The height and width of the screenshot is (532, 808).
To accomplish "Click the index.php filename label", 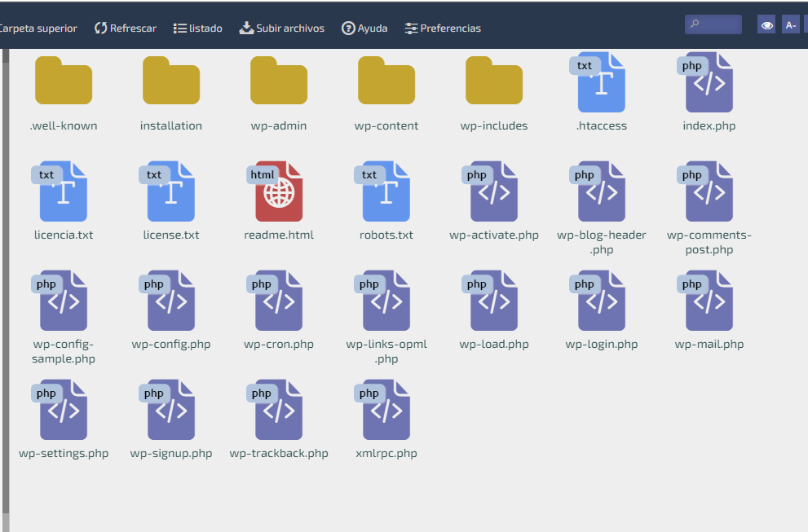I will tap(709, 125).
